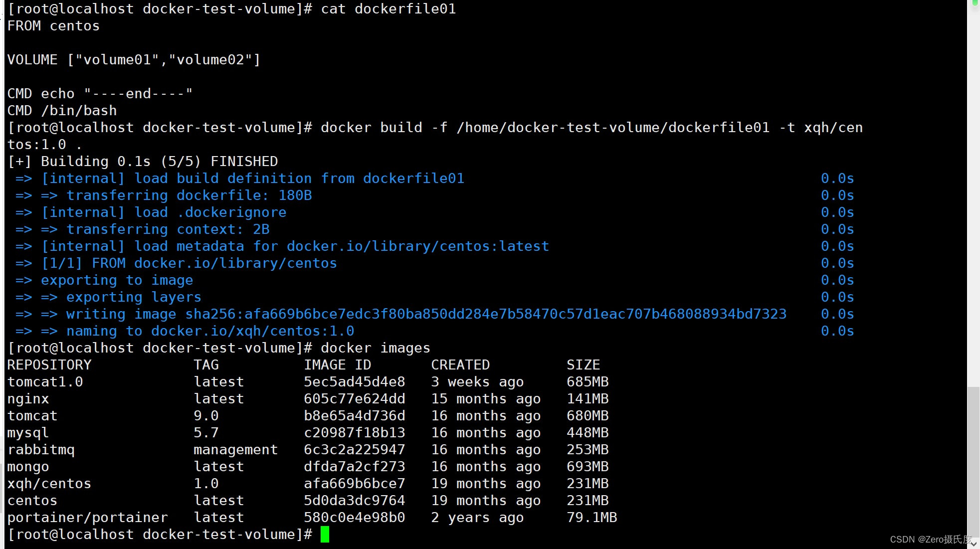Click image ID '580c0e4e98b0'
Image resolution: width=980 pixels, height=549 pixels.
click(x=355, y=518)
